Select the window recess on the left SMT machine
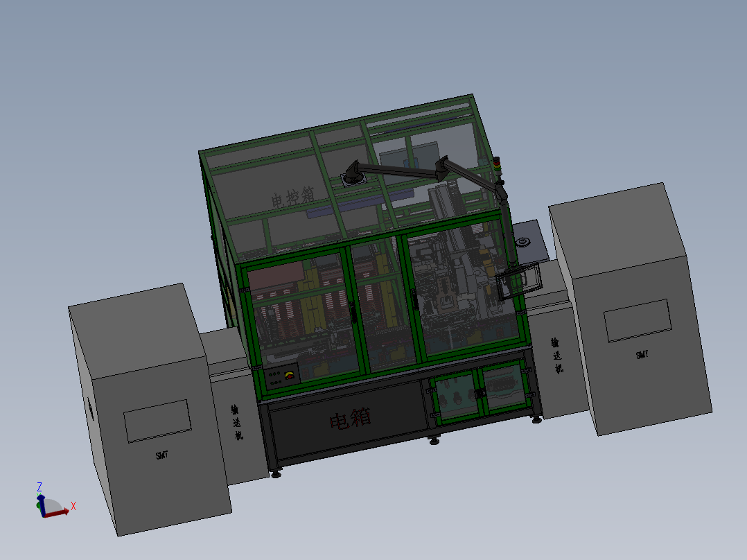This screenshot has height=560, width=747. click(158, 421)
